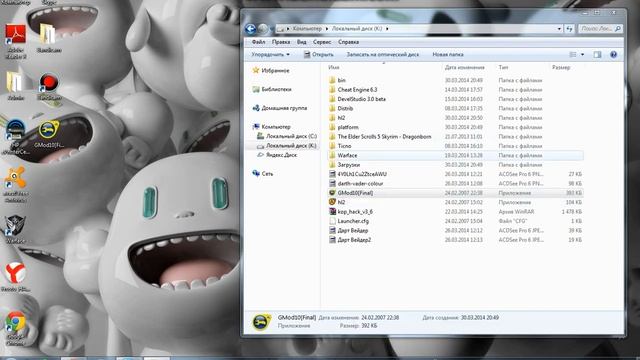
Task: Change the view with the views icon
Action: click(573, 54)
